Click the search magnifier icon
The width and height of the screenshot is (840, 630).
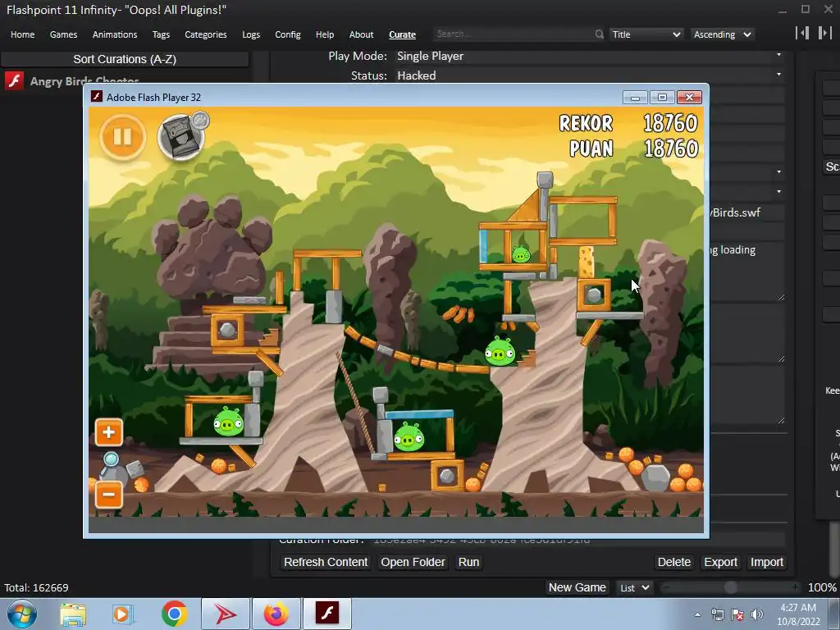(x=599, y=34)
